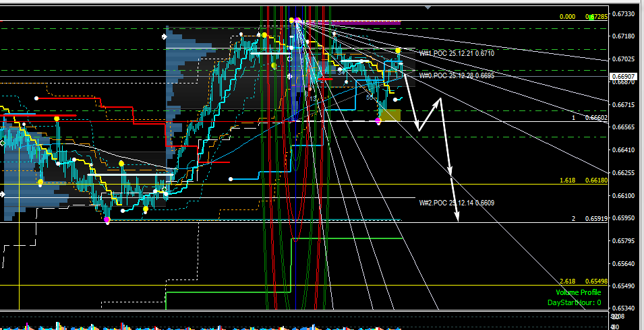Click the yellow 1.618 Fibonacci label
Image resolution: width=644 pixels, height=330 pixels.
click(x=568, y=180)
